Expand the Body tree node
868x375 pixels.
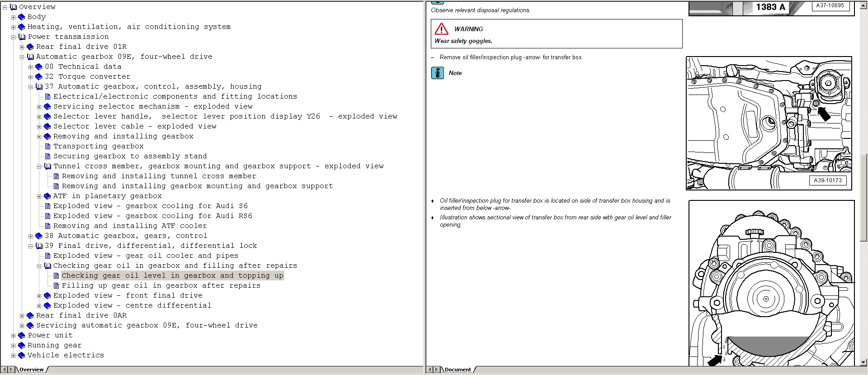pos(13,17)
